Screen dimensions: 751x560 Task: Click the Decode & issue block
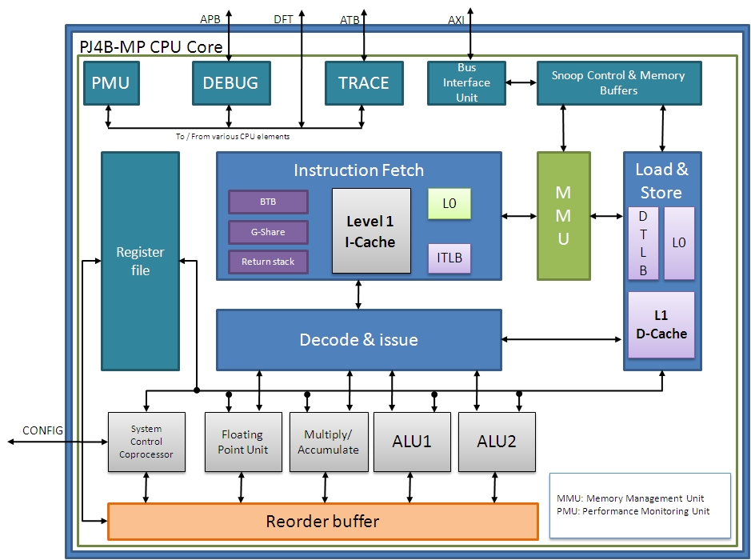[x=358, y=340]
